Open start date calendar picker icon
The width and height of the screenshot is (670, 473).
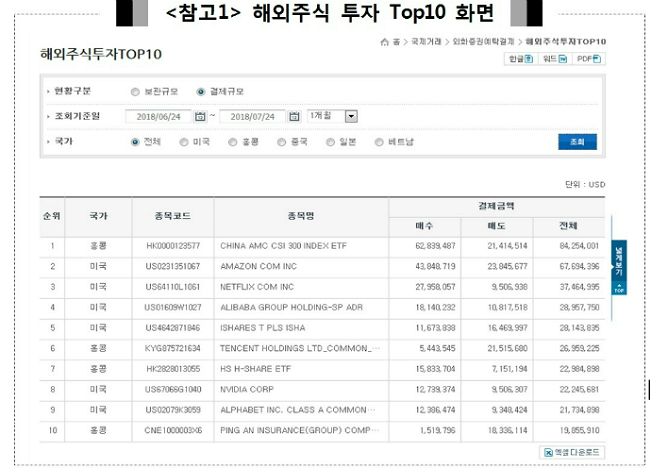pos(201,116)
